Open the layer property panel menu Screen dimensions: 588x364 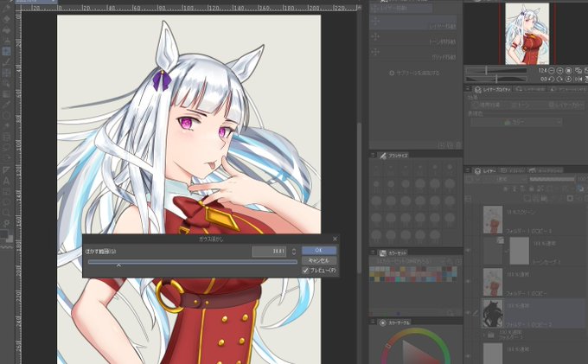pos(468,89)
